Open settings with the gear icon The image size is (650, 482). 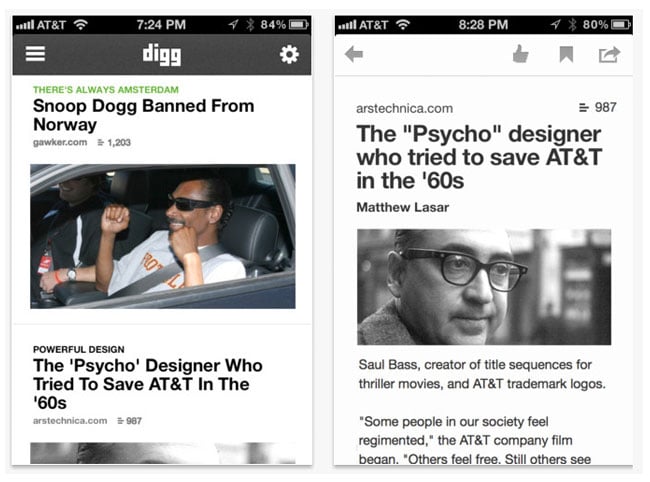[289, 54]
